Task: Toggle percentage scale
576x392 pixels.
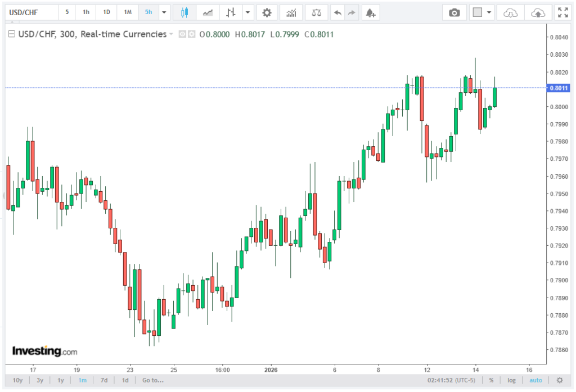Action: (491, 380)
